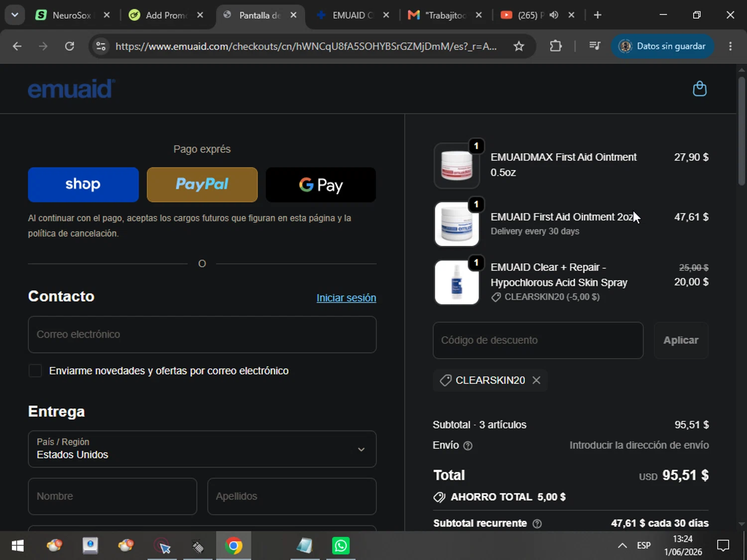747x560 pixels.
Task: Close the Add Promo tab
Action: pos(200,15)
